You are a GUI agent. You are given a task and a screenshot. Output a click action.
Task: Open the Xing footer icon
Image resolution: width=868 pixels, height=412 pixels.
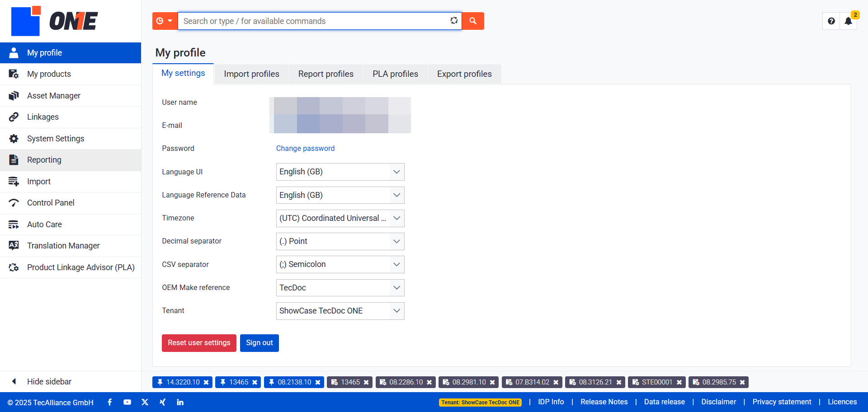162,402
